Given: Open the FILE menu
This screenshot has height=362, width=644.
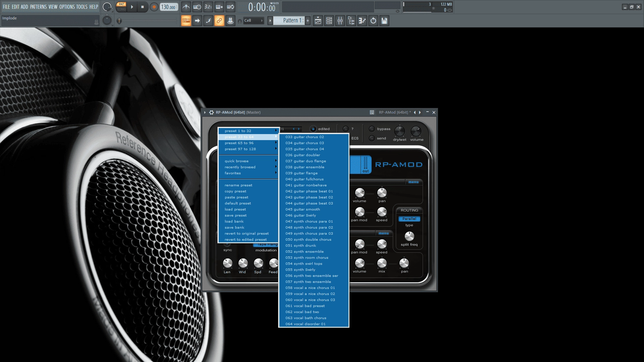Looking at the screenshot, I should pos(6,7).
